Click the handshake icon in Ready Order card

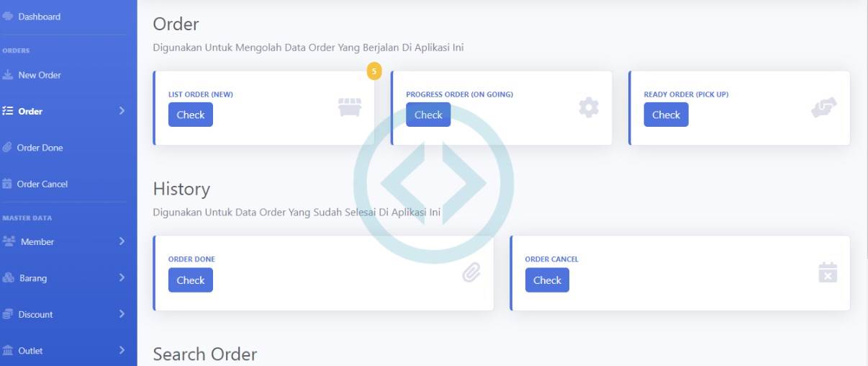823,107
